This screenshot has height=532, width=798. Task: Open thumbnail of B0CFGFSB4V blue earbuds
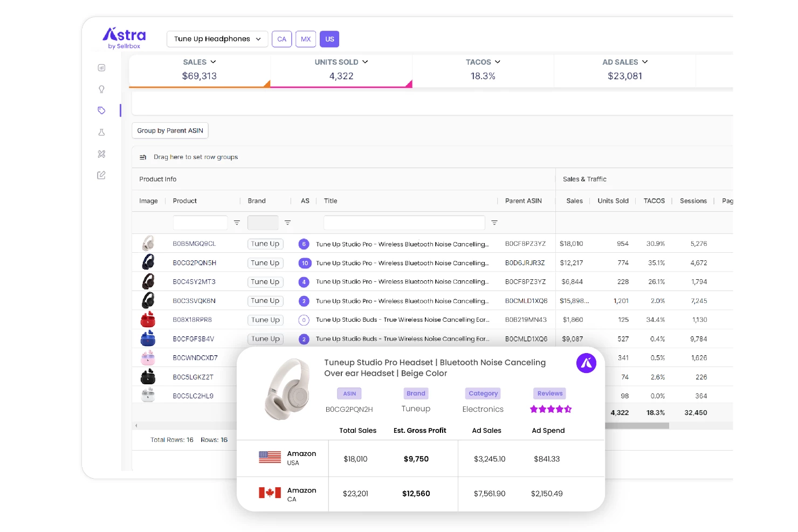pyautogui.click(x=148, y=338)
